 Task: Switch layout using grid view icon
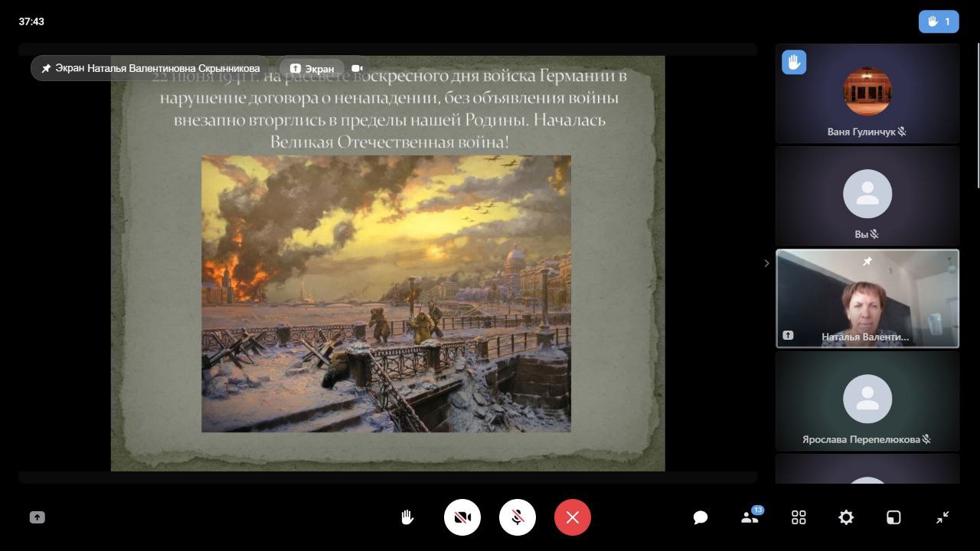click(x=799, y=517)
